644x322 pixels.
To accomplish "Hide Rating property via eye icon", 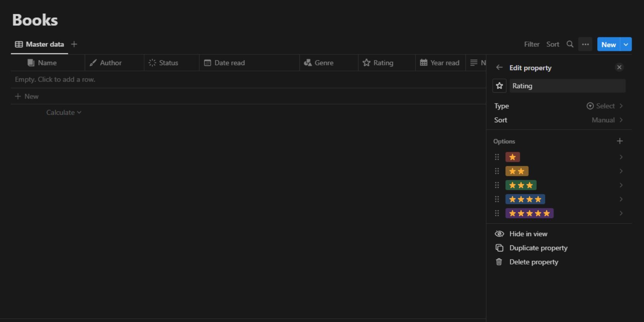I will (499, 234).
